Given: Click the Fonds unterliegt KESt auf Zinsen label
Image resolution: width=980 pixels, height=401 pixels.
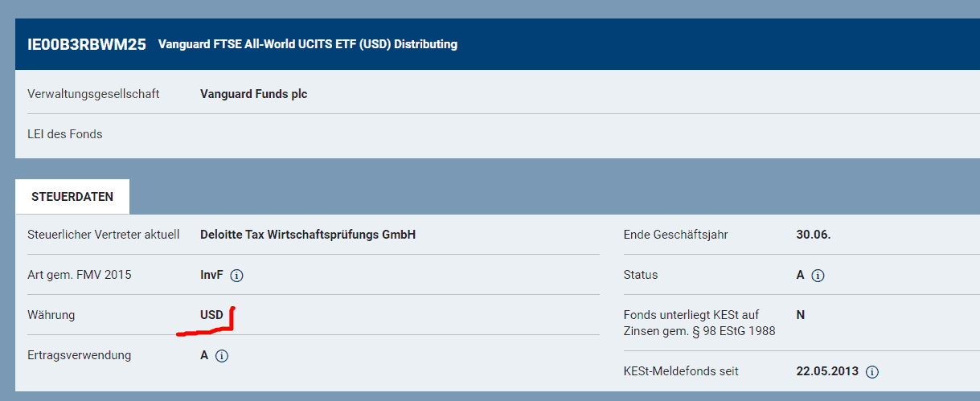Looking at the screenshot, I should coord(699,323).
